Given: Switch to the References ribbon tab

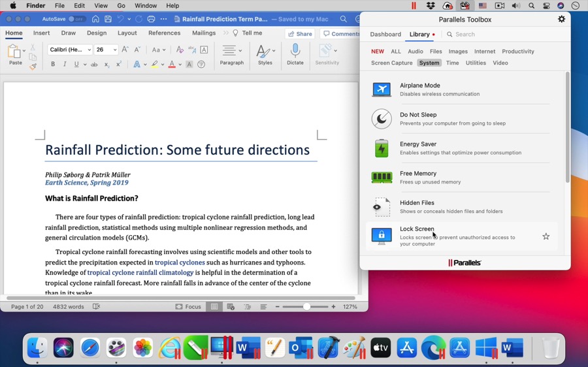Looking at the screenshot, I should pos(164,33).
